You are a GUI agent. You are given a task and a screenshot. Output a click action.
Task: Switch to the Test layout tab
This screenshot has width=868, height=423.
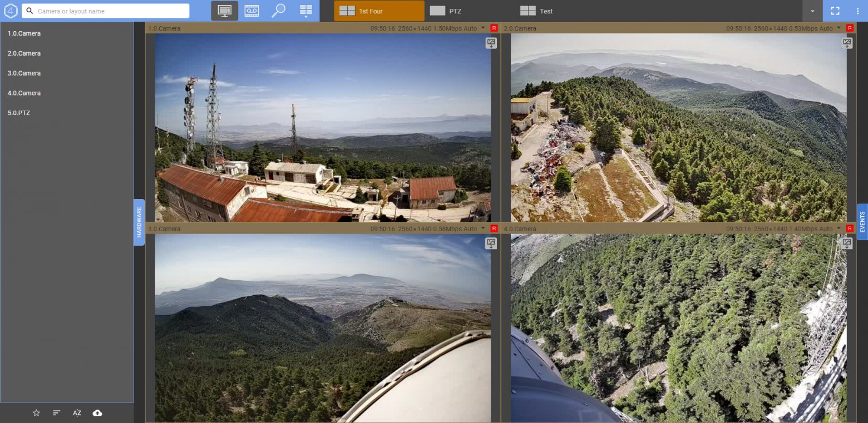tap(545, 11)
